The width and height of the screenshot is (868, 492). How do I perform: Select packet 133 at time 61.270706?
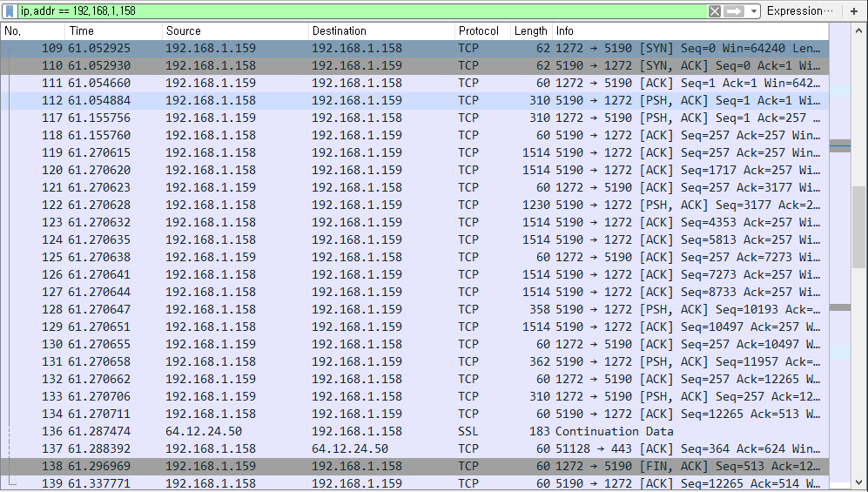pyautogui.click(x=414, y=397)
